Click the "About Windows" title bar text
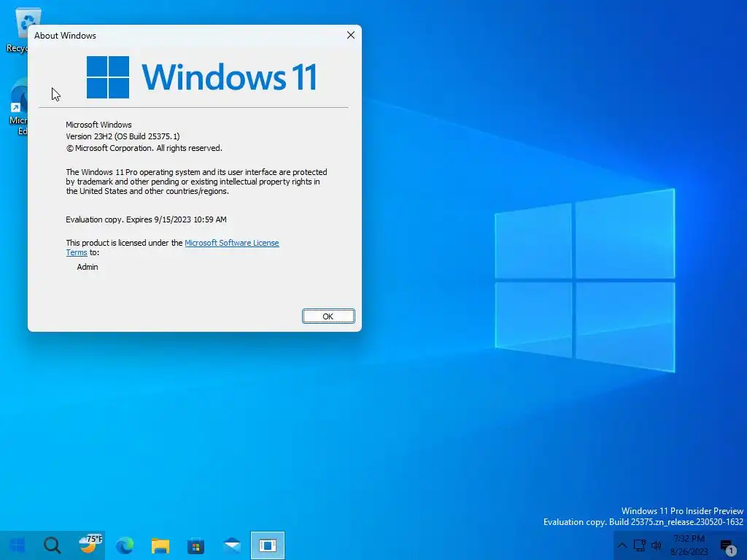This screenshot has width=747, height=560. point(65,36)
